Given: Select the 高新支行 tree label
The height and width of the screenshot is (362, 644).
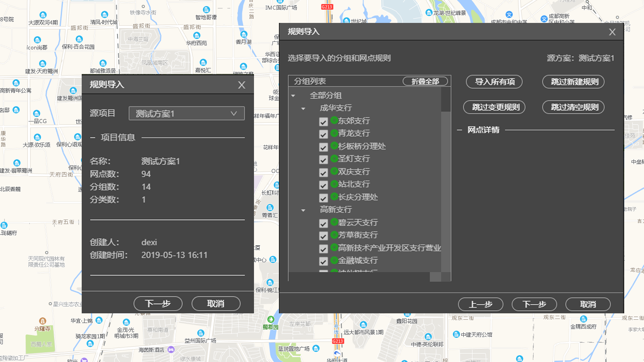Looking at the screenshot, I should [336, 210].
